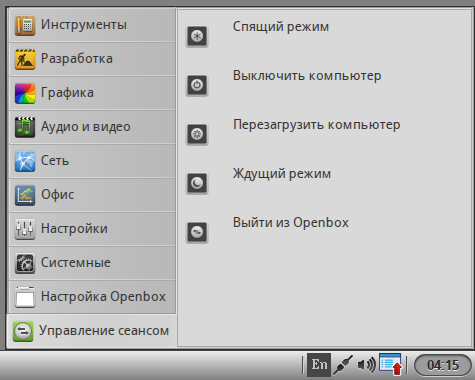Switch keyboard layout via En indicator
Viewport: 475px width, 380px height.
[x=319, y=365]
